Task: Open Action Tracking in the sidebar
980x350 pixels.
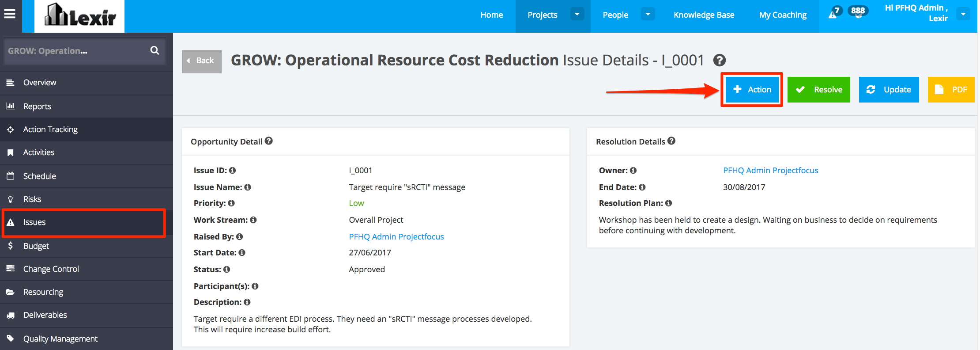Action: click(87, 129)
